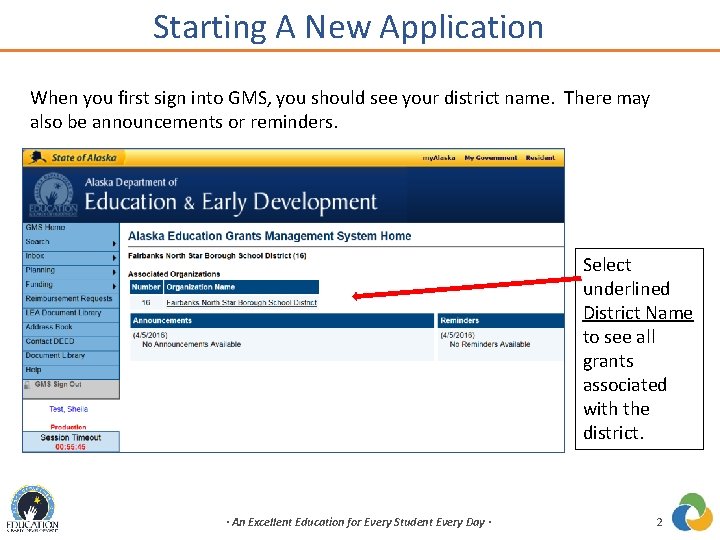Open the Funding menu item

[x=39, y=284]
